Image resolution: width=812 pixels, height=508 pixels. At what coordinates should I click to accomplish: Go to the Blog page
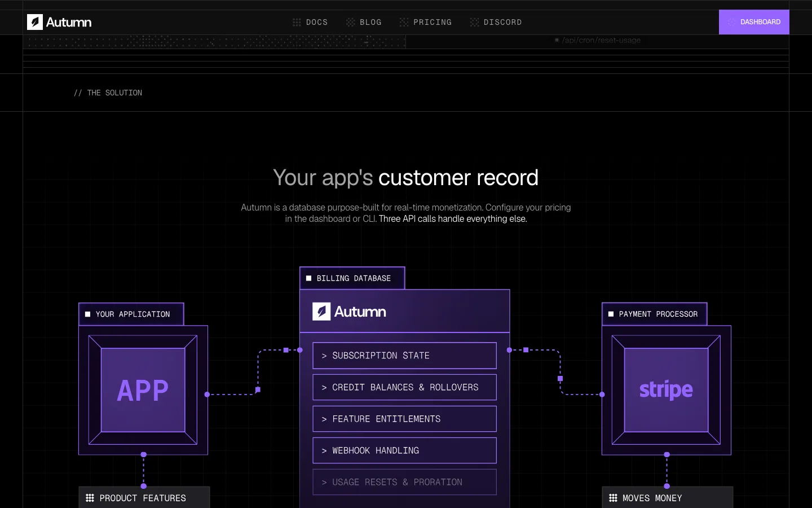click(x=364, y=22)
